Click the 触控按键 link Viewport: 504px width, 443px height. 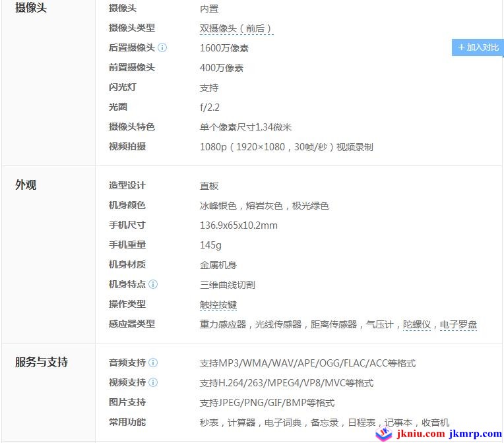point(218,305)
